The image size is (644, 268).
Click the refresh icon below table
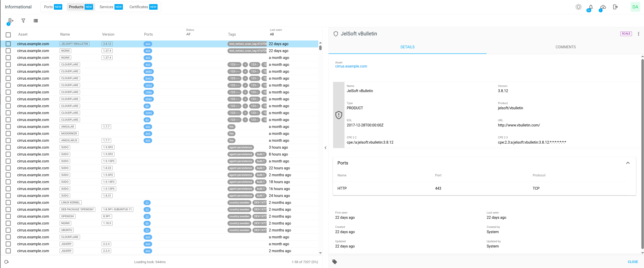[x=7, y=262]
